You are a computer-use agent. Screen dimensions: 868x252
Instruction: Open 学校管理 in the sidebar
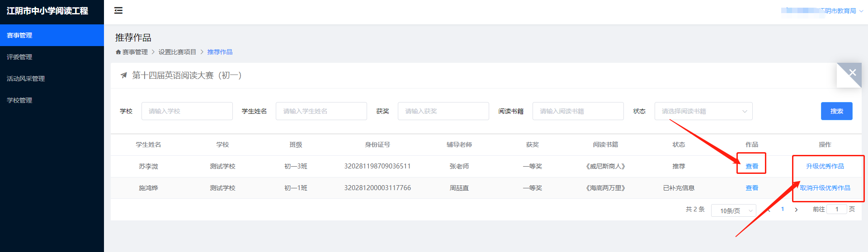52,100
